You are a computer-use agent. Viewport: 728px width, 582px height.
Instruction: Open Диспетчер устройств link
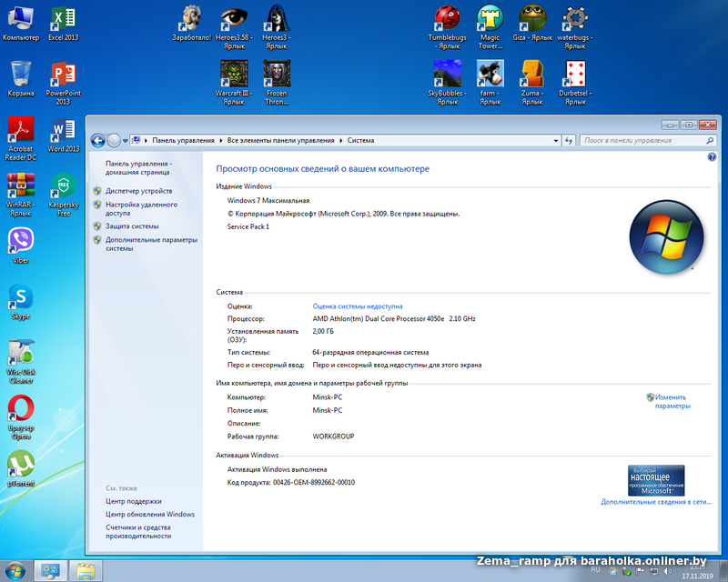click(139, 191)
